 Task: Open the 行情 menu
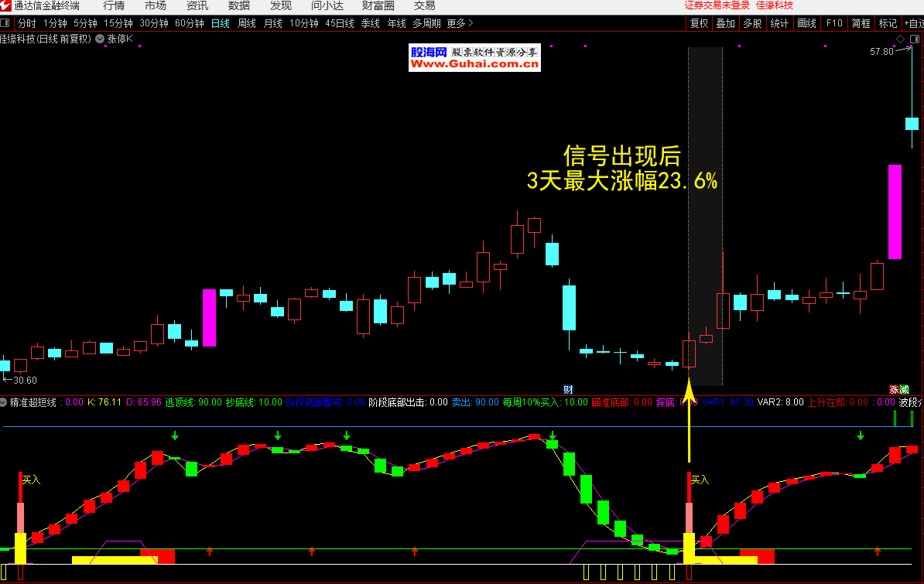click(x=114, y=6)
